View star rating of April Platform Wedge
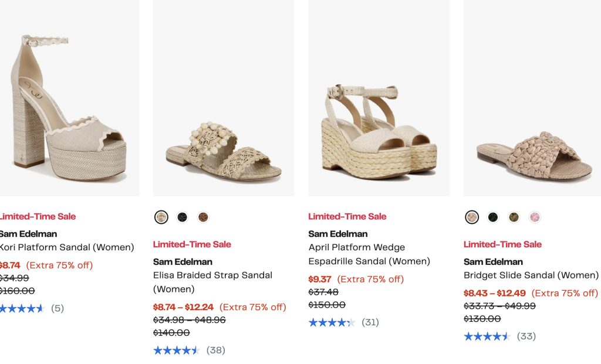 pyautogui.click(x=332, y=322)
